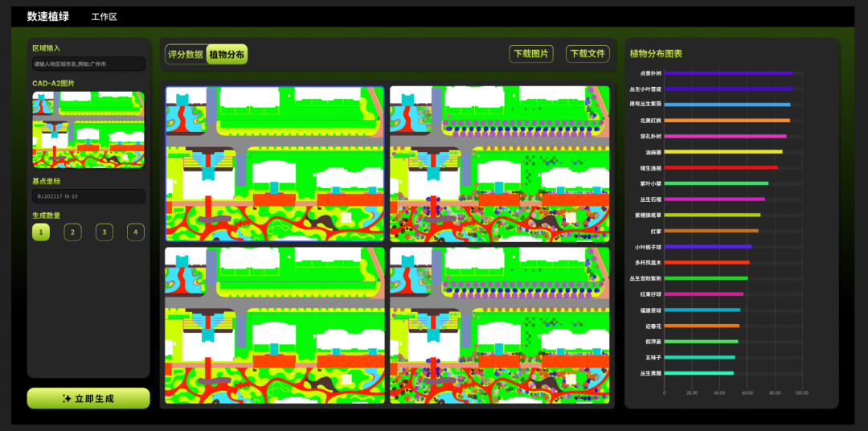Set generation count to 2
868x431 pixels.
(72, 232)
